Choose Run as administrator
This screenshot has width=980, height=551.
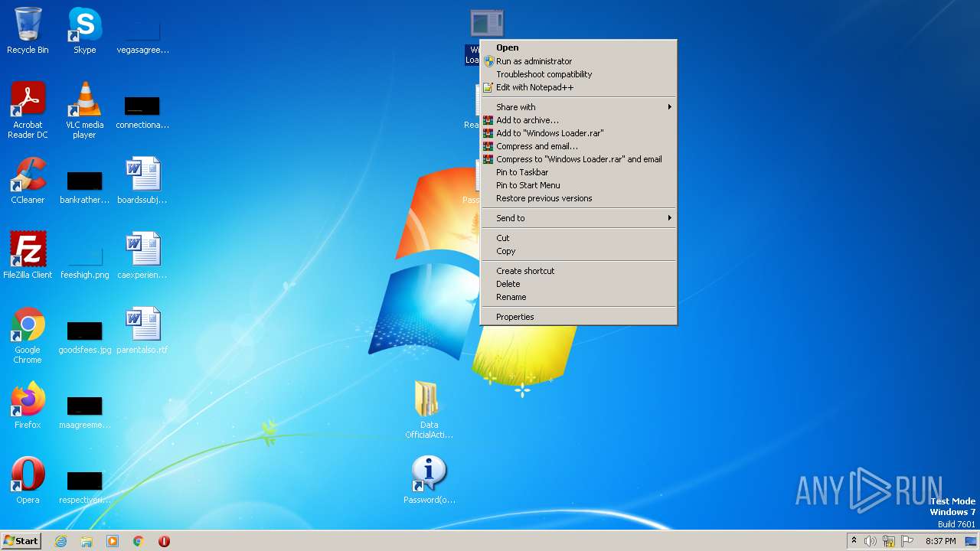578,61
